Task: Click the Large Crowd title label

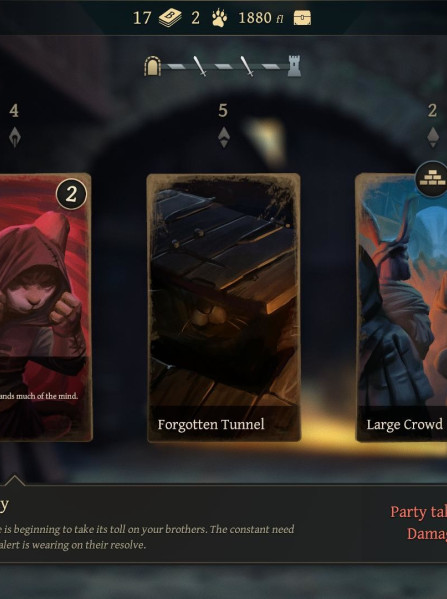Action: click(x=405, y=424)
